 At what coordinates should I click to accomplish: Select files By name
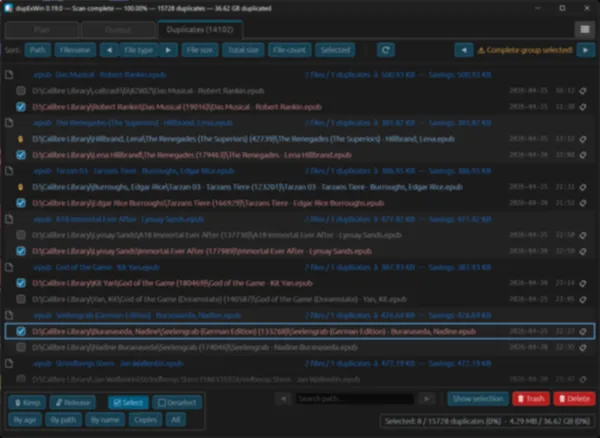point(105,420)
